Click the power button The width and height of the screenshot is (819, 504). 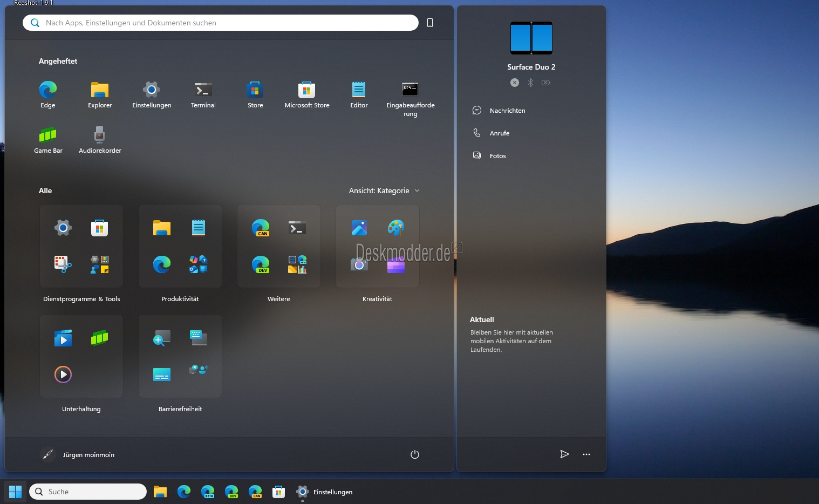pos(415,454)
